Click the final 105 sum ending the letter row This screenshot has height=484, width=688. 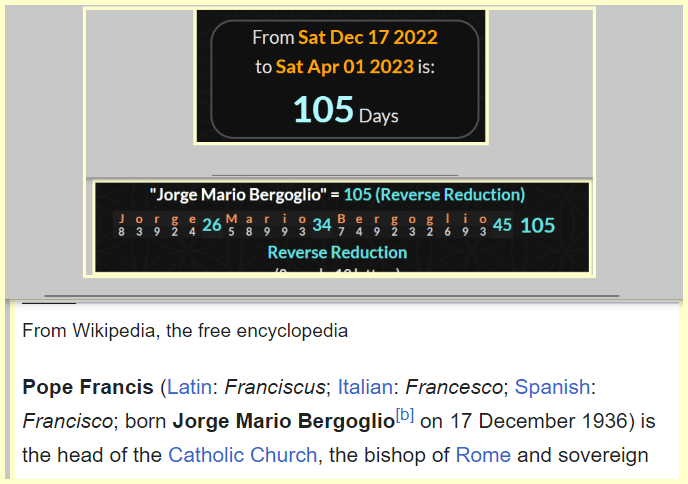pos(538,225)
